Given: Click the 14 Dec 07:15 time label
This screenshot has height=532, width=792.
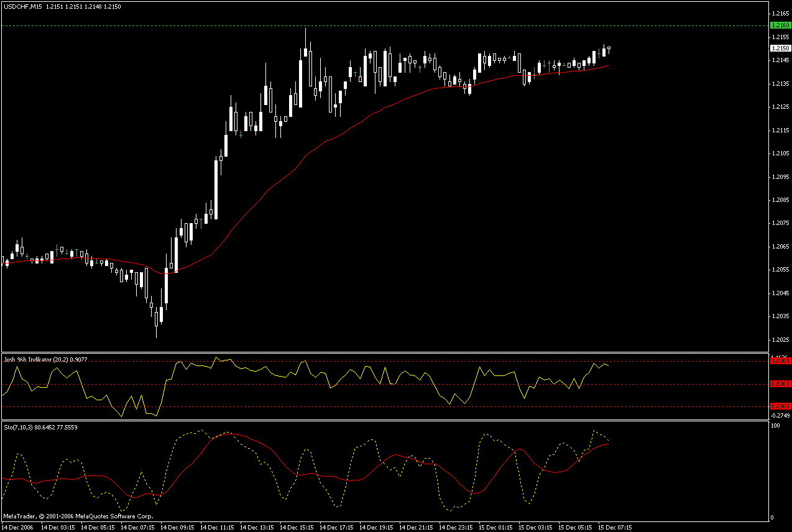Looking at the screenshot, I should (138, 527).
